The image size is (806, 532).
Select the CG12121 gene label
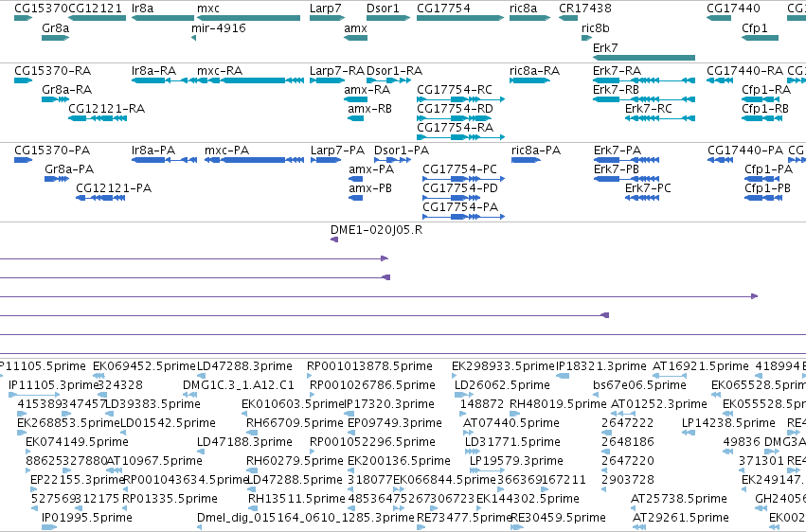point(95,9)
